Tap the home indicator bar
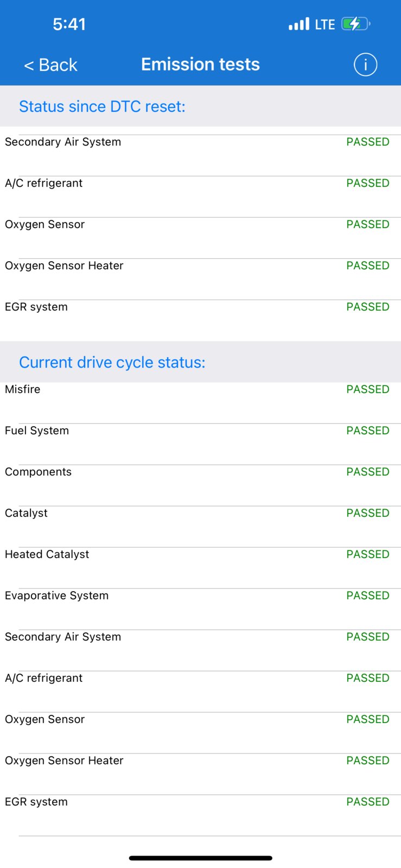Image resolution: width=401 pixels, height=868 pixels. click(x=200, y=858)
